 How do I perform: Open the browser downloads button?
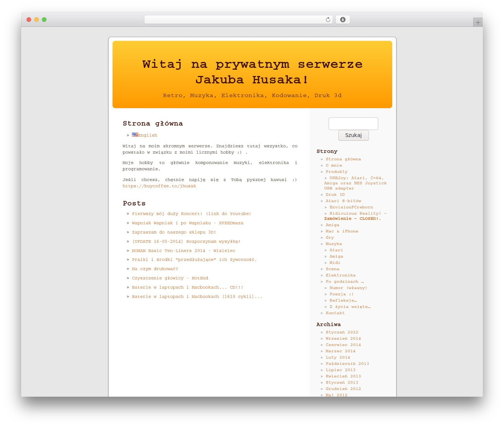[x=343, y=20]
